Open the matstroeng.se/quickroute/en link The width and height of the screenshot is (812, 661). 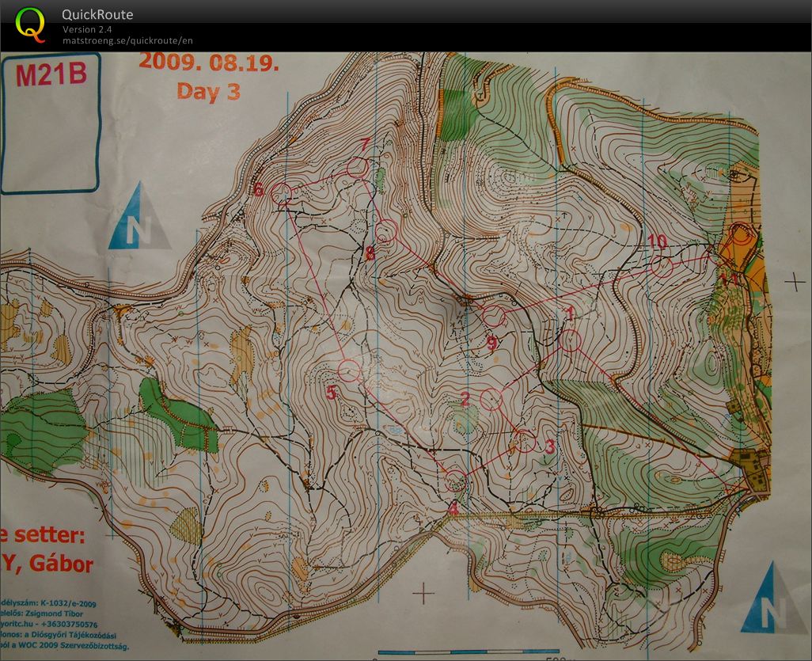coord(127,40)
